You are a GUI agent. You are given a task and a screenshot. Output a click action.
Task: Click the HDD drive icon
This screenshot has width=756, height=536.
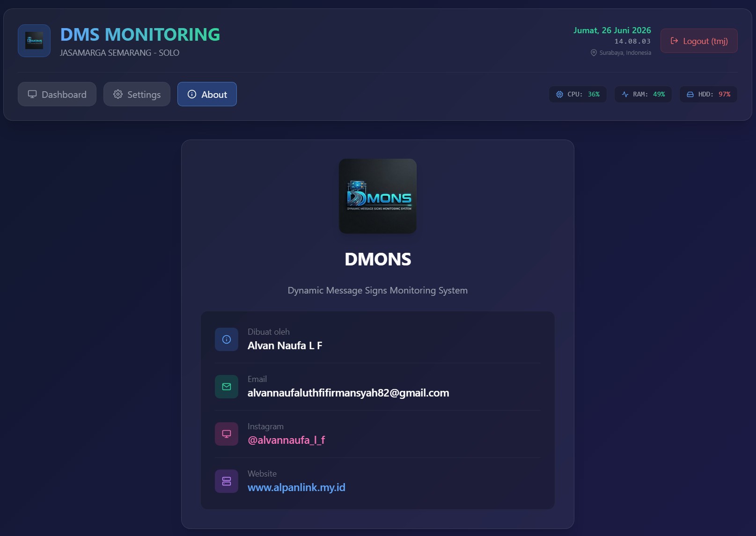[x=690, y=94]
